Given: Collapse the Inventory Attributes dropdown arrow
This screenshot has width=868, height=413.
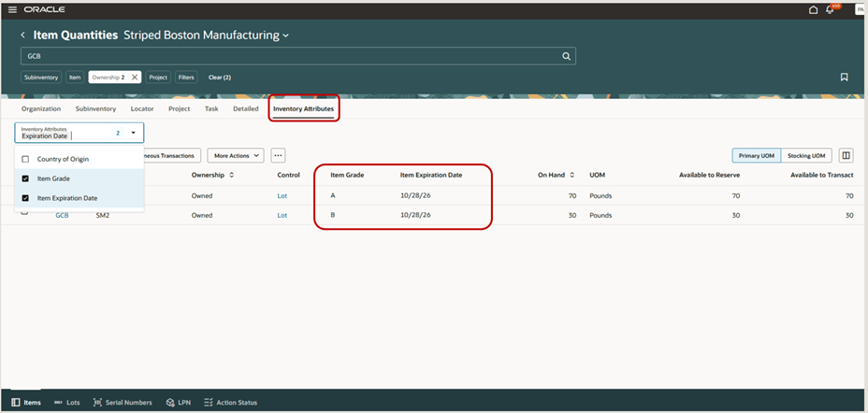Looking at the screenshot, I should pyautogui.click(x=134, y=134).
